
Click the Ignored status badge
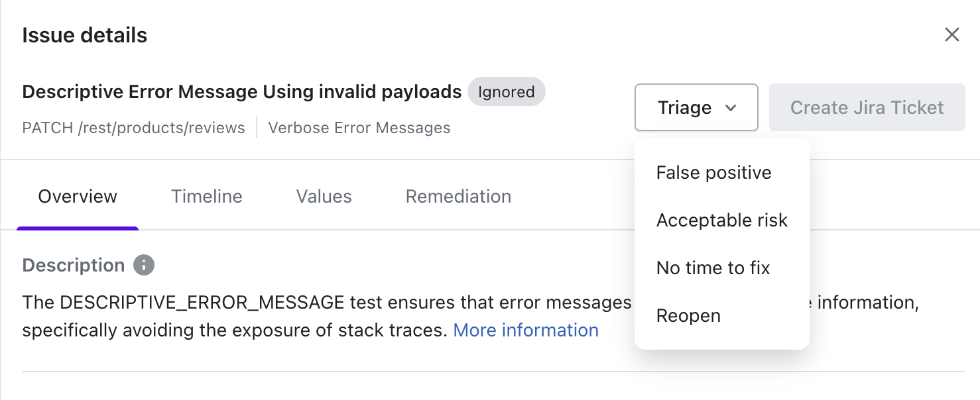[507, 92]
